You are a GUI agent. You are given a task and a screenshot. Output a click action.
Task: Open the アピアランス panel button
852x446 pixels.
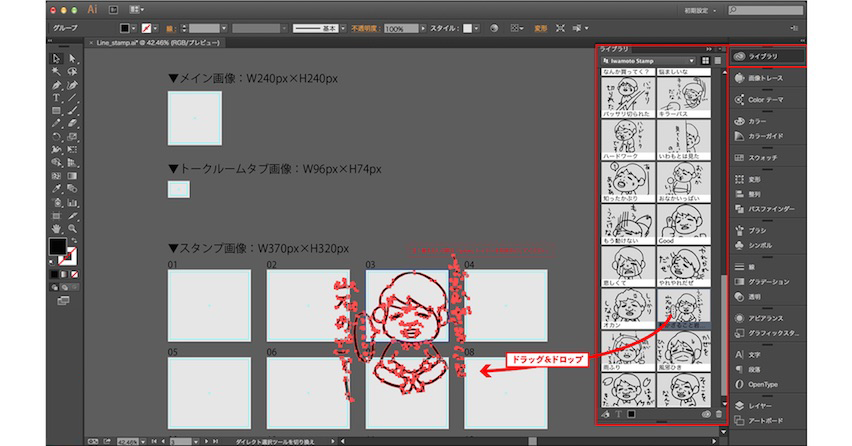click(x=766, y=318)
